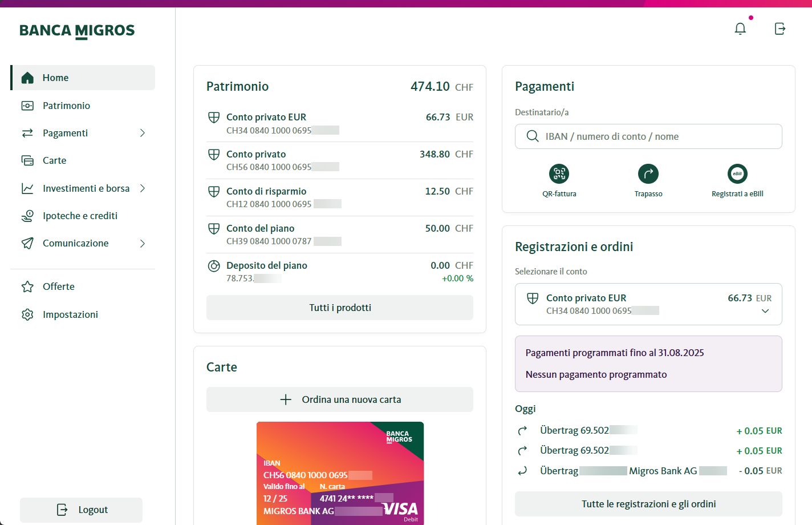Open Patrimonio in the sidebar menu
Viewport: 812px width, 525px height.
click(x=83, y=106)
